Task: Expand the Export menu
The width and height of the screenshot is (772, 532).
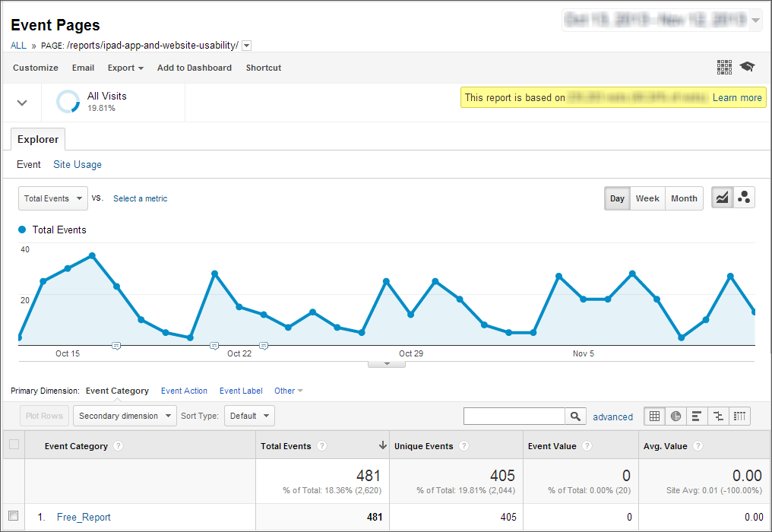Action: tap(125, 68)
